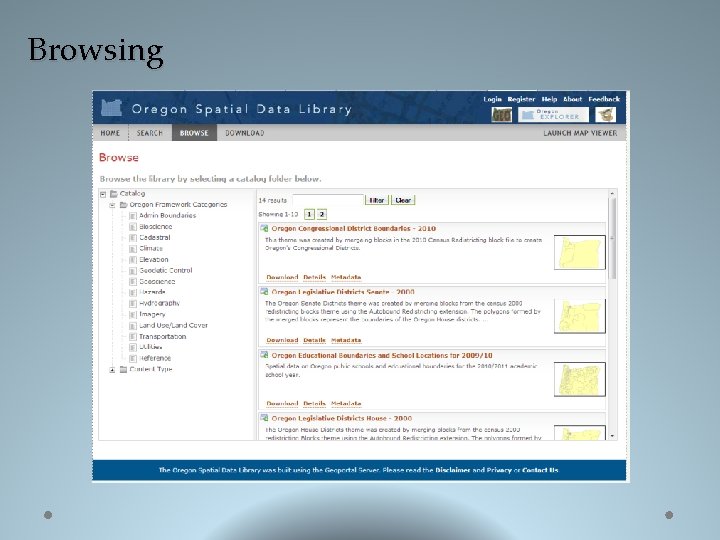The width and height of the screenshot is (720, 540).
Task: Open Oregon Educational Boundaries and School Locations title
Action: [382, 355]
